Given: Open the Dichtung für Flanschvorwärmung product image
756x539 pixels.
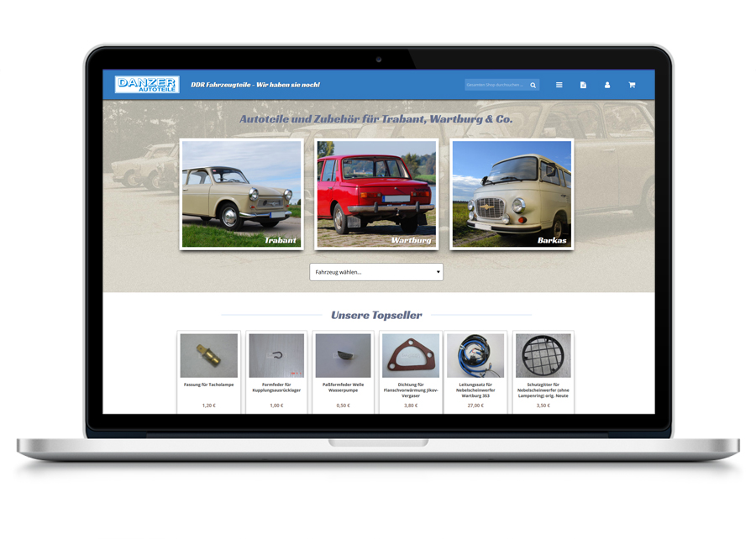Looking at the screenshot, I should point(410,355).
